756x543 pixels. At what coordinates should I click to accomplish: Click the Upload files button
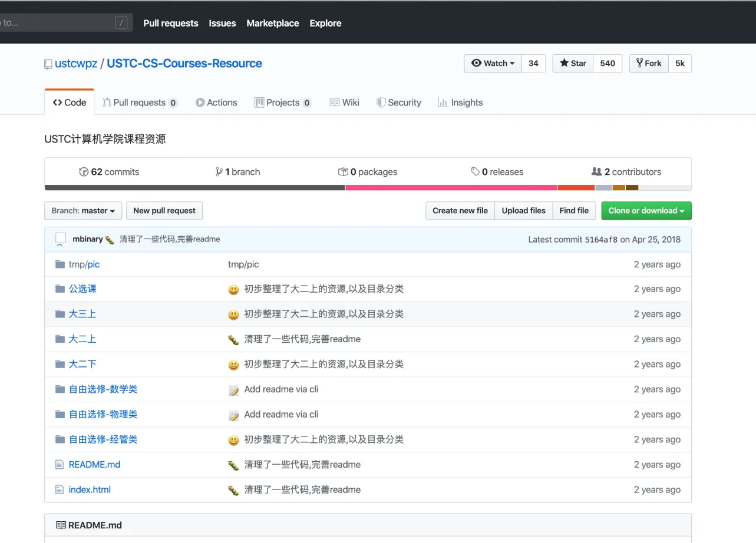click(x=524, y=211)
